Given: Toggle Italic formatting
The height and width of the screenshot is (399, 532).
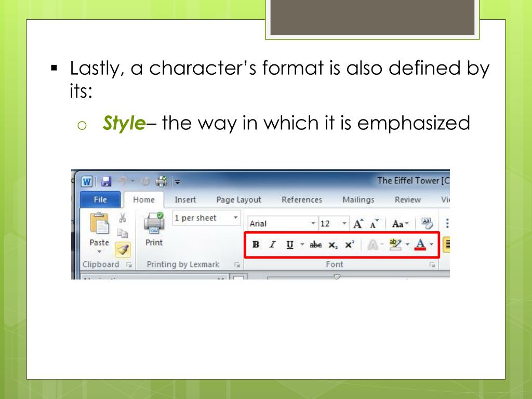Looking at the screenshot, I should click(x=272, y=244).
